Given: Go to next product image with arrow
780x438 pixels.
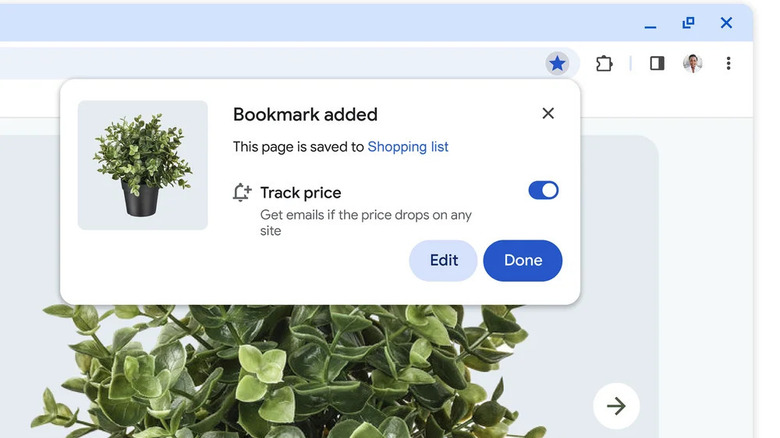Looking at the screenshot, I should tap(616, 406).
